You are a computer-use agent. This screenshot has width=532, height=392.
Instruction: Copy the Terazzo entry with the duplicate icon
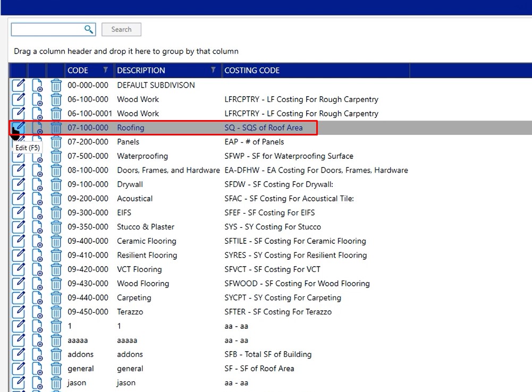point(36,312)
